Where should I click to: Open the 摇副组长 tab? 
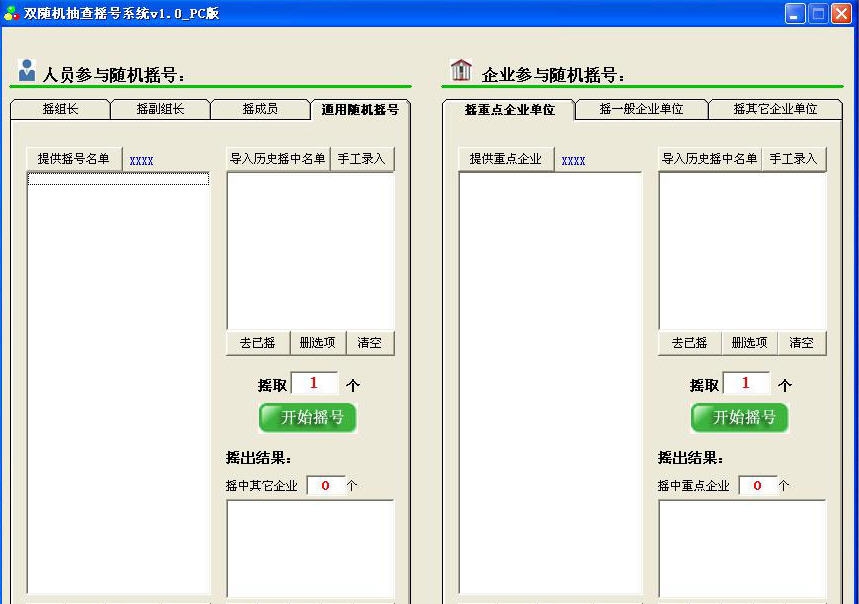point(160,110)
